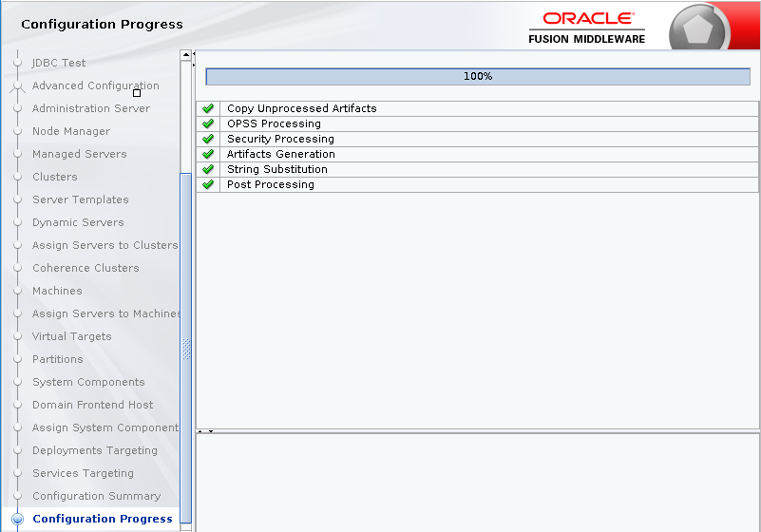Jump to the Managed Servers step

tap(79, 154)
